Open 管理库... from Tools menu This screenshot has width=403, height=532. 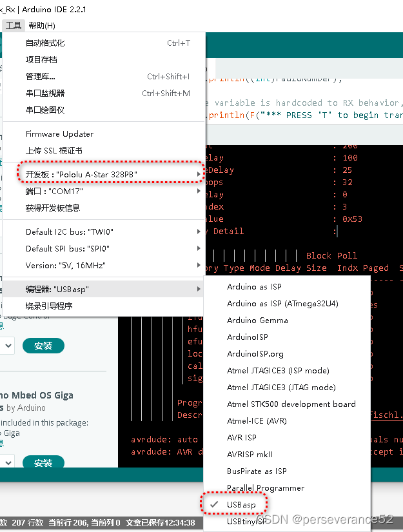tap(104, 77)
